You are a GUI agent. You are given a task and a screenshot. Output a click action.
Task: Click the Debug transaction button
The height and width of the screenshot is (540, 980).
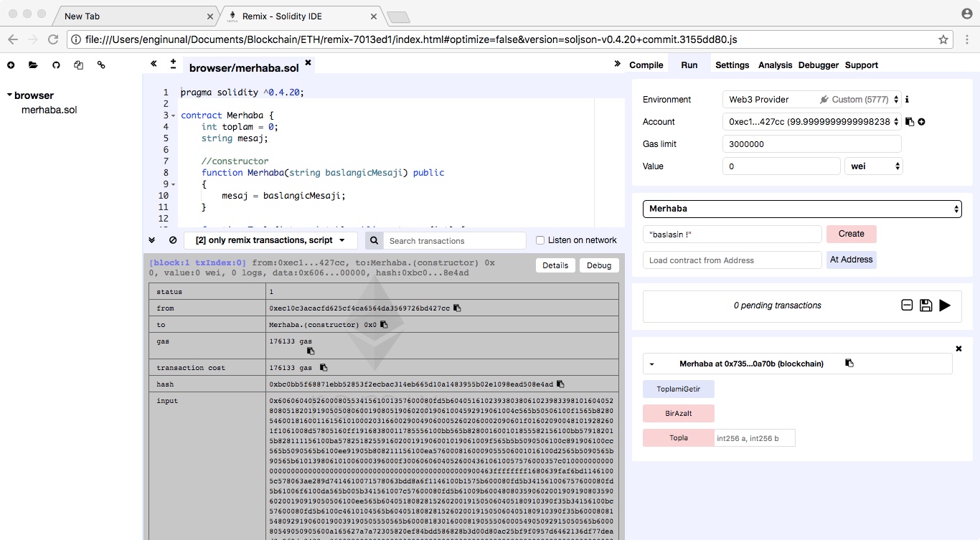599,265
